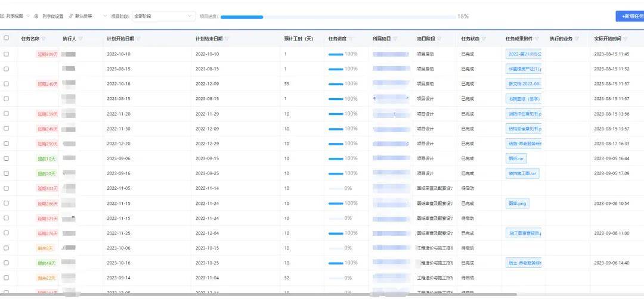Filter the 所属项目 column
This screenshot has width=644, height=299.
click(396, 39)
